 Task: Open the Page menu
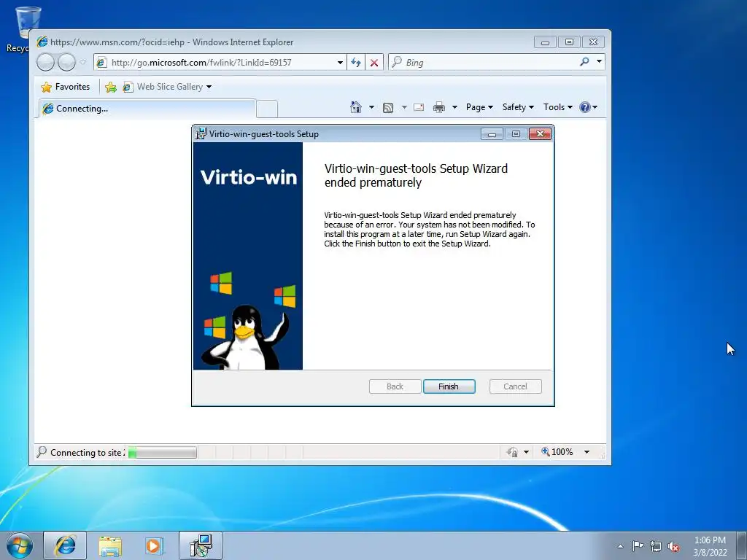(x=479, y=107)
